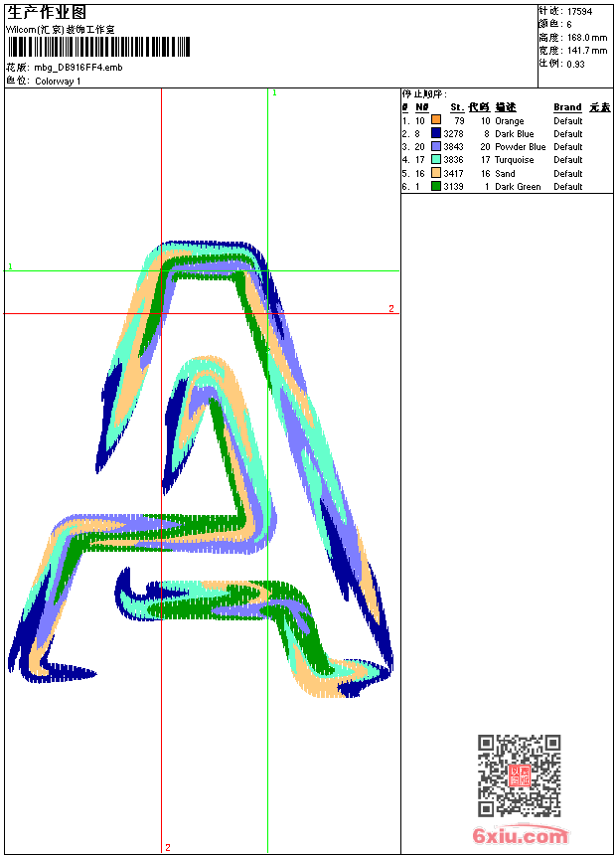
Task: Click the green guide marker 1 at top
Action: pos(274,92)
